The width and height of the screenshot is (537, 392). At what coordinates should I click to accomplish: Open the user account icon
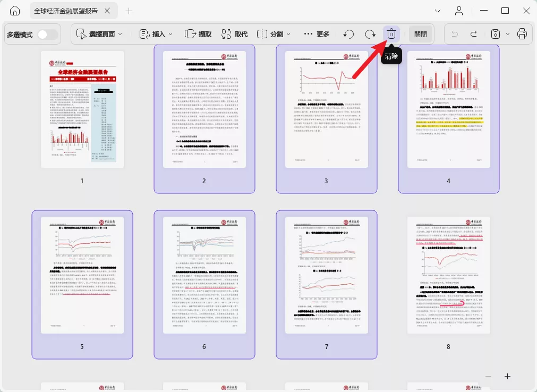coord(458,11)
